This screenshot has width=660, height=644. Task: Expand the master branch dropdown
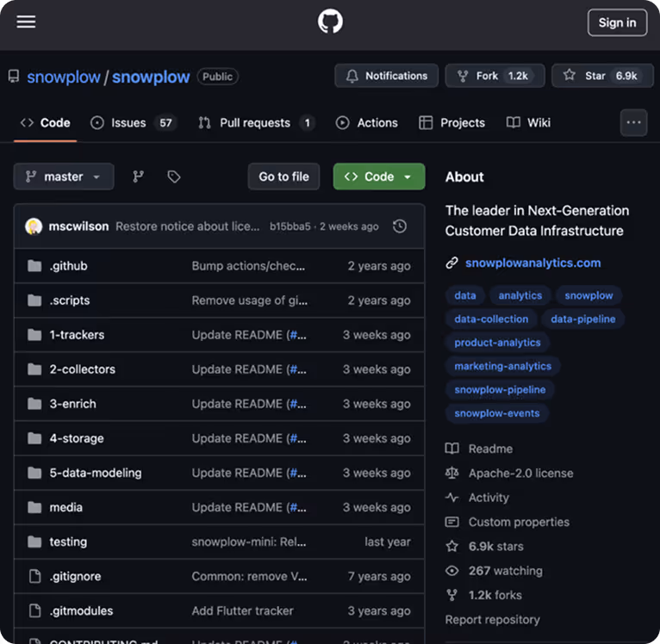coord(64,176)
